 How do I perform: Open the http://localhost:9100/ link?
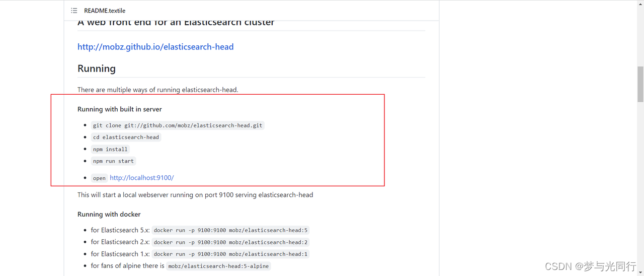click(142, 178)
